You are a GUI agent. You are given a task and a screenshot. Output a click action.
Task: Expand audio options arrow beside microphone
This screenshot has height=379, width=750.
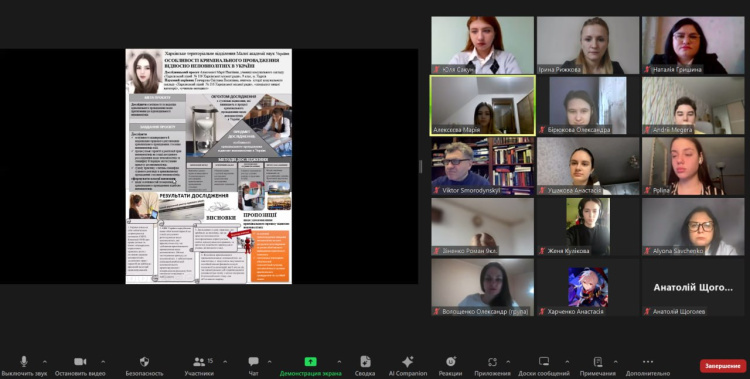coord(45,362)
